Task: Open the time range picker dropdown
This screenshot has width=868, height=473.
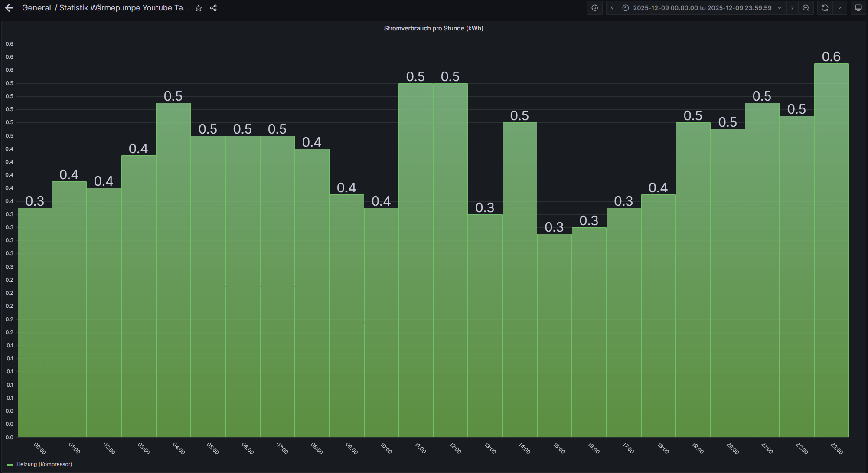Action: (702, 8)
